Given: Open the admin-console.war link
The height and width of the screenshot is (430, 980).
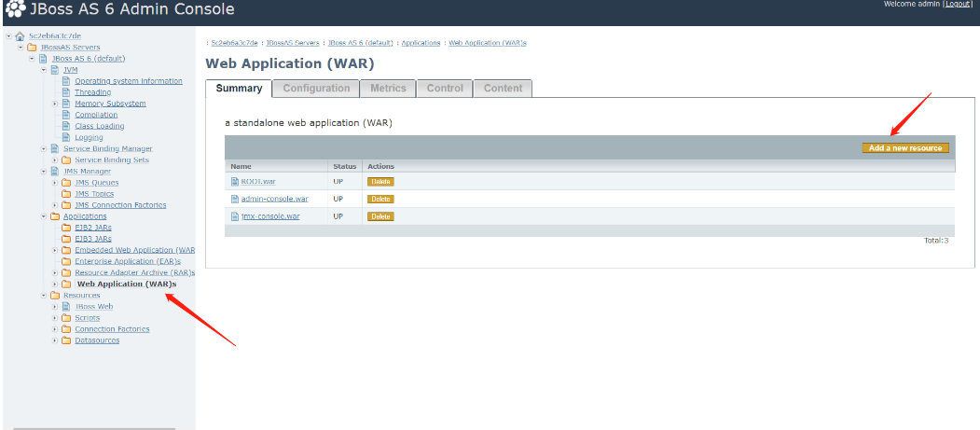Looking at the screenshot, I should pos(274,200).
